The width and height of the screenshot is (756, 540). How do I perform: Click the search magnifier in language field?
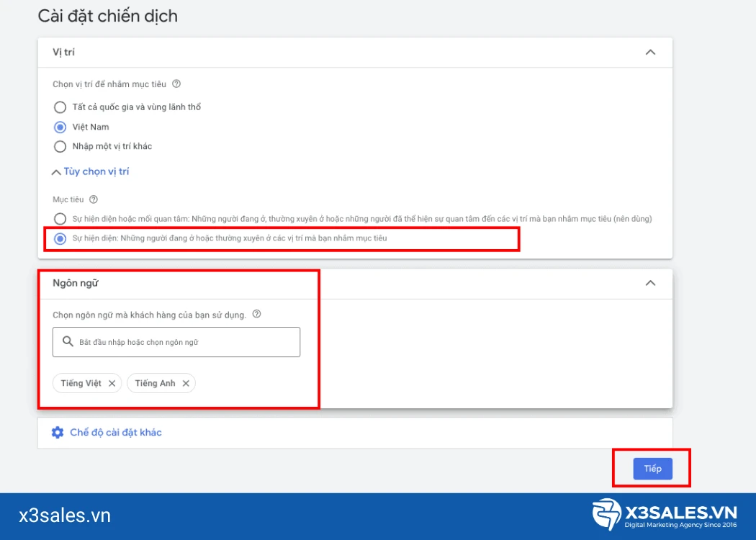click(x=68, y=341)
